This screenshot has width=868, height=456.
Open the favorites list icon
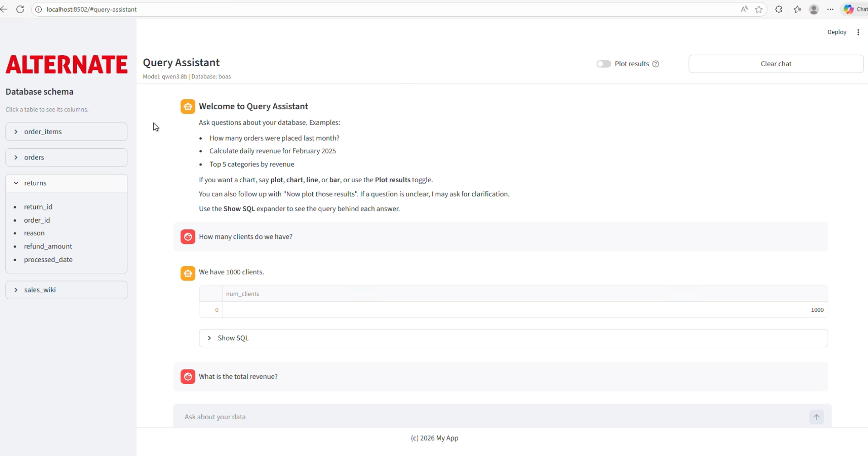798,10
